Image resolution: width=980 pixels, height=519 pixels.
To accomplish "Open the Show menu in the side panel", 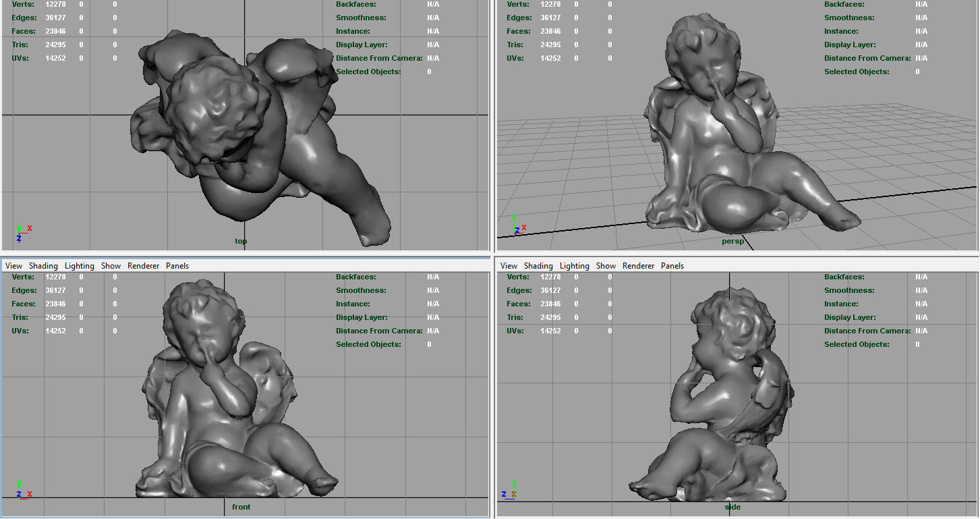I will coord(606,266).
